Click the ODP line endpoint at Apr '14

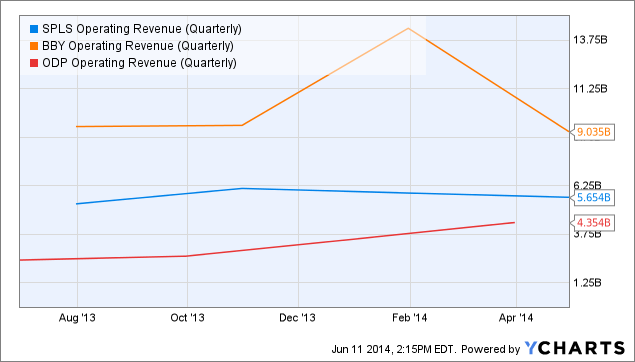(514, 222)
